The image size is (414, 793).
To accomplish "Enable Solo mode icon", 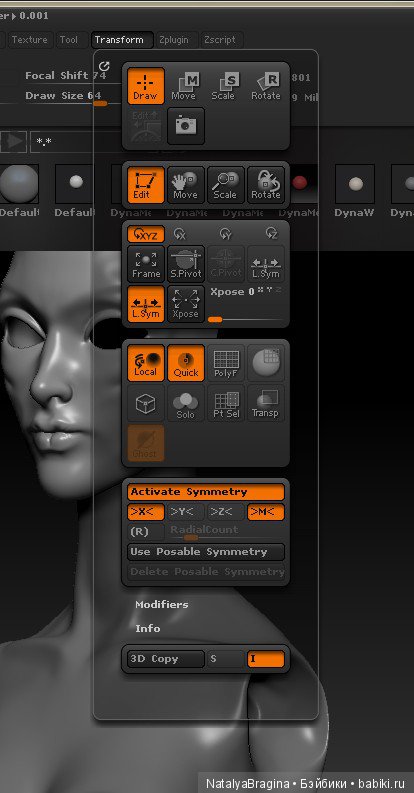I will (186, 403).
